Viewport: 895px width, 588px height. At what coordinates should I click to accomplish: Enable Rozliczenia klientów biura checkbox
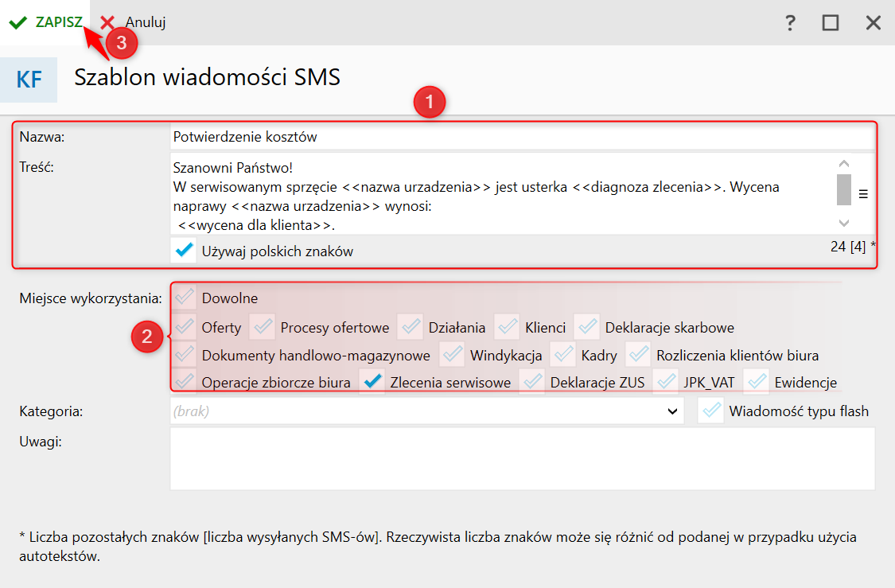coord(638,355)
